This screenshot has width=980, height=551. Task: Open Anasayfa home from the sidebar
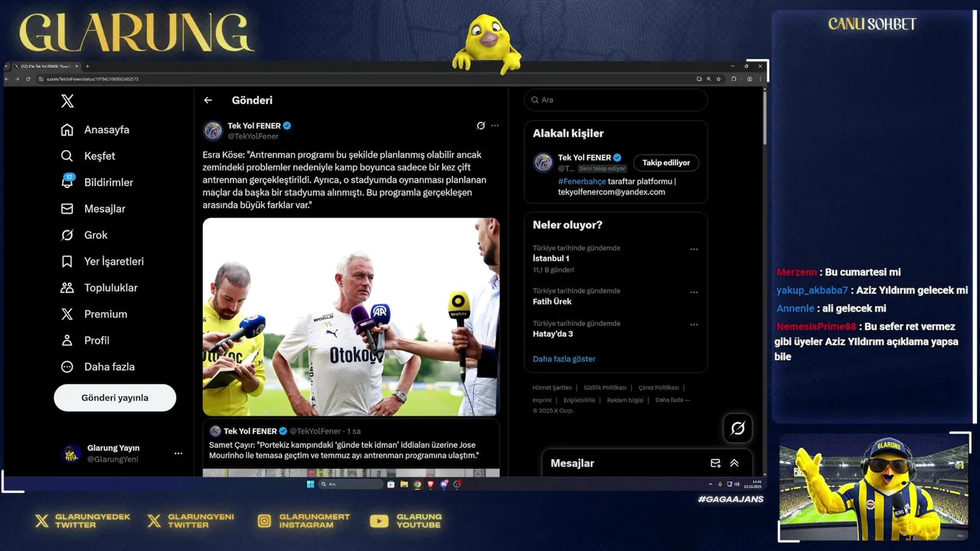[x=95, y=130]
